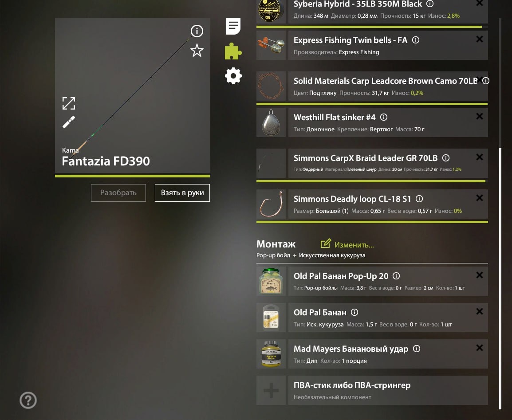Remove Old Pal Банан artificial corn
This screenshot has width=512, height=420.
[479, 311]
